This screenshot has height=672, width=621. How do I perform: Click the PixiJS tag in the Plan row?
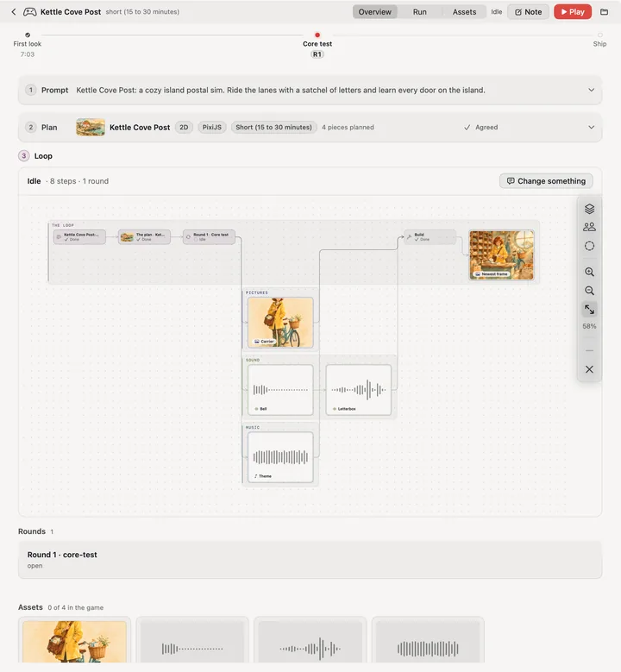coord(211,128)
